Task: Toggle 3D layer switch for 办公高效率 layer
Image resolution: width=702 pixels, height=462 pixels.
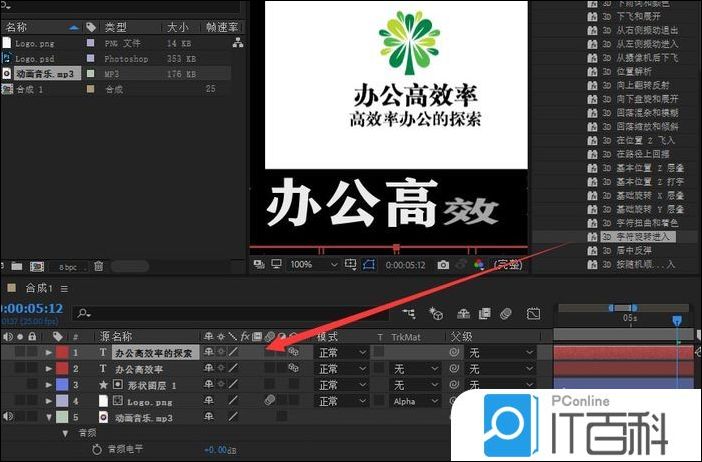Action: coord(293,368)
